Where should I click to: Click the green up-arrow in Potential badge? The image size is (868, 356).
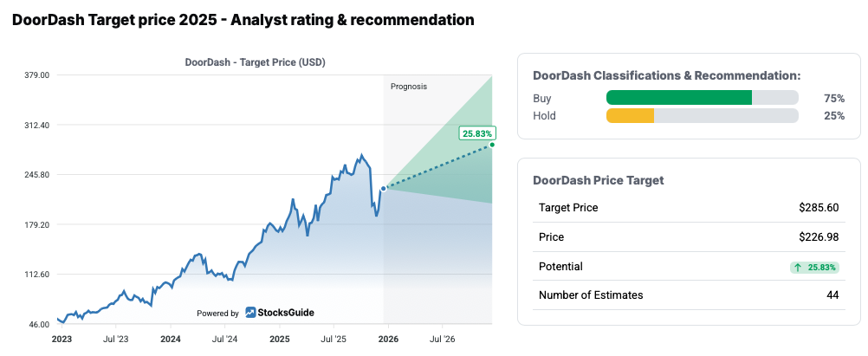(x=798, y=268)
